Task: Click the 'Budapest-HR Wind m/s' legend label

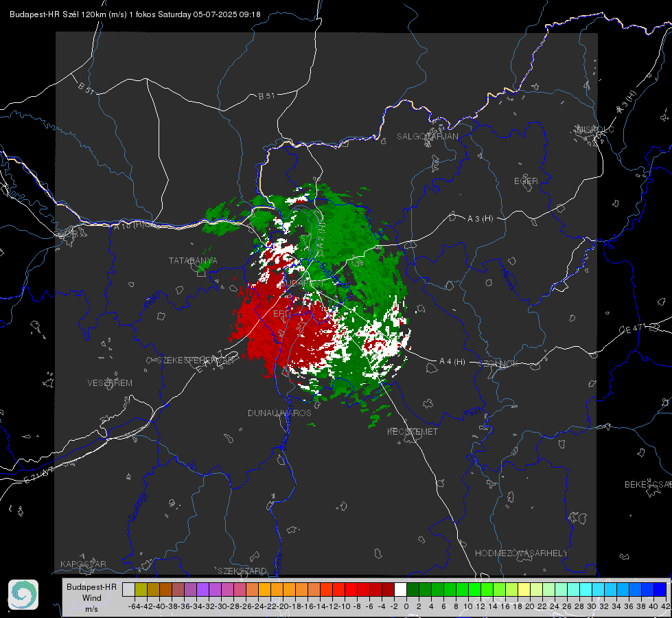Action: (92, 598)
